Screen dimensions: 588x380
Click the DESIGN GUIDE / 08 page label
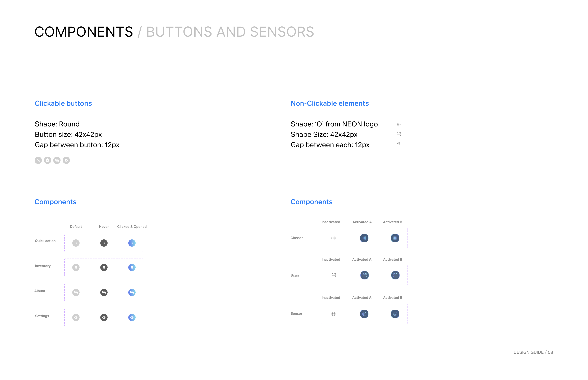pyautogui.click(x=533, y=352)
